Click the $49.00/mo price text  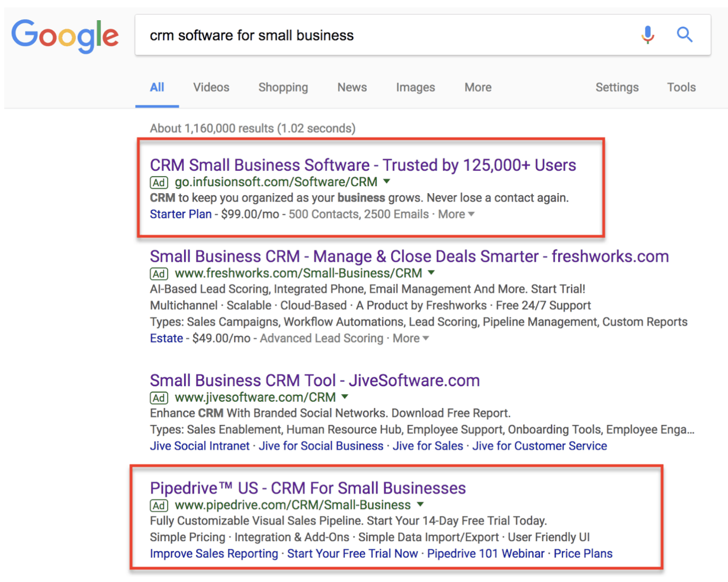(221, 338)
